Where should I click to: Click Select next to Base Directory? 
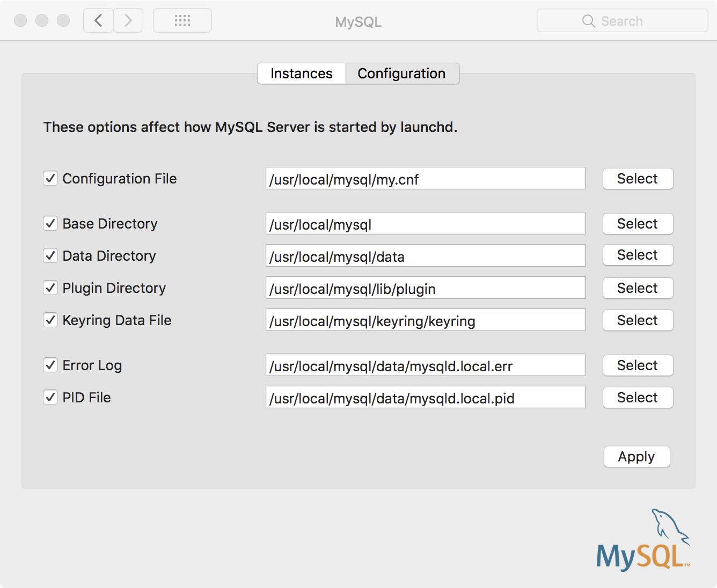point(638,224)
